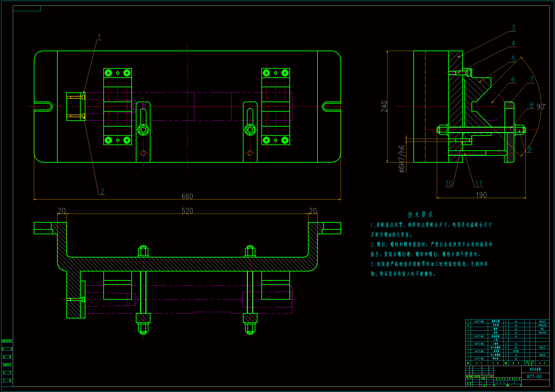This screenshot has height=392, width=555.
Task: Click balloon number 11 under side view
Action: [x=479, y=184]
